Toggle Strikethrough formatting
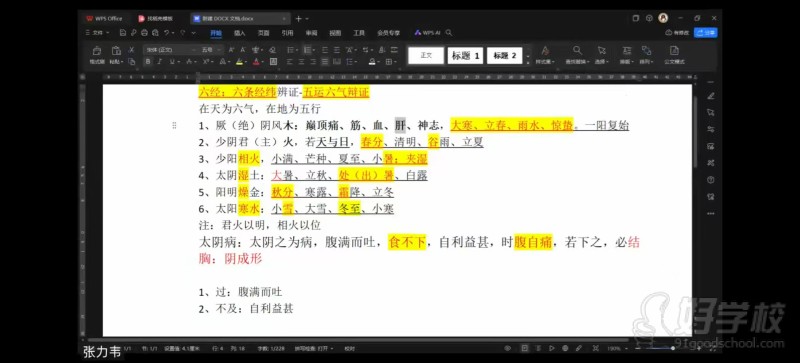 (189, 62)
